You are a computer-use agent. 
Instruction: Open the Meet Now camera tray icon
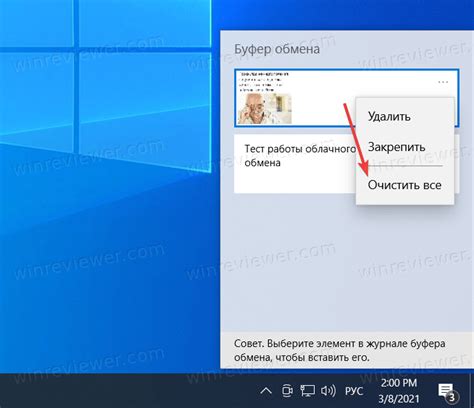pyautogui.click(x=287, y=390)
